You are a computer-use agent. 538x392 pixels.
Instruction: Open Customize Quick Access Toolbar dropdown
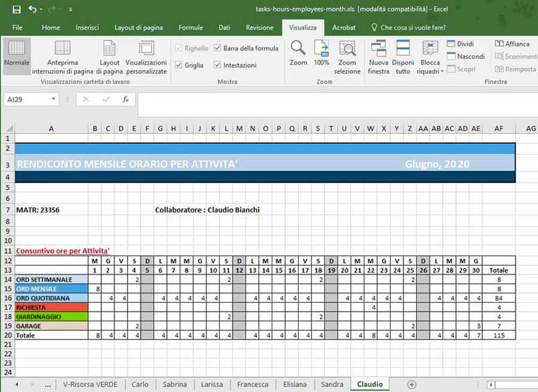pyautogui.click(x=71, y=9)
